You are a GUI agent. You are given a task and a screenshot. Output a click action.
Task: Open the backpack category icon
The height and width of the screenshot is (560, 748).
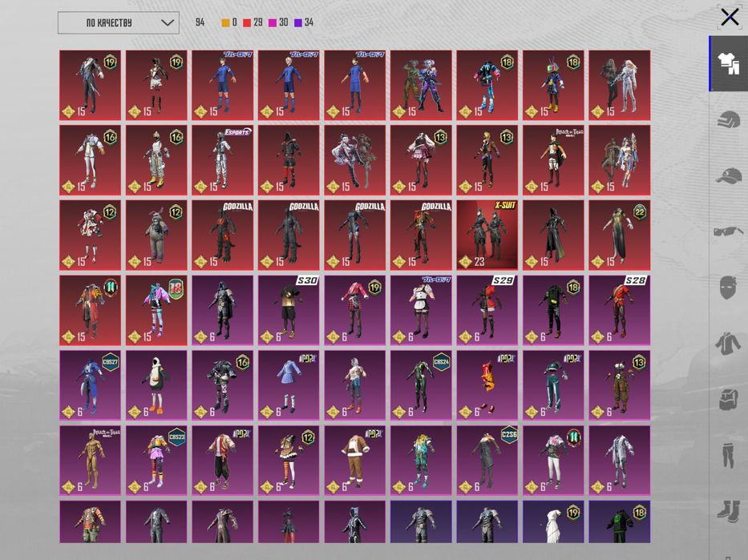(x=729, y=398)
